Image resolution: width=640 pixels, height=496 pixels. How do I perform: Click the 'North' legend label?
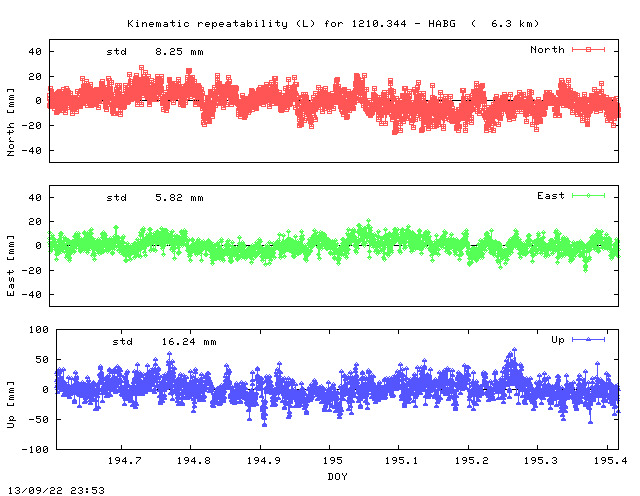click(547, 50)
